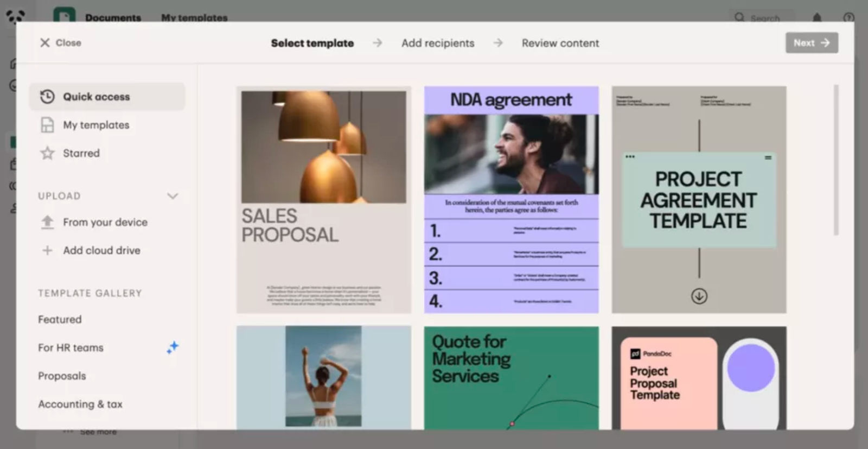Collapse the Upload section chevron
Screen dimensions: 868x449
click(x=173, y=196)
